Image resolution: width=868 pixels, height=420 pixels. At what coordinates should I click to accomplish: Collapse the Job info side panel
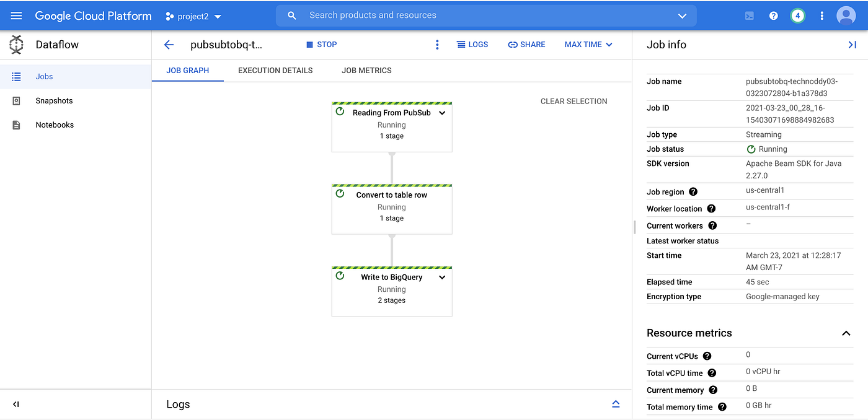point(852,45)
